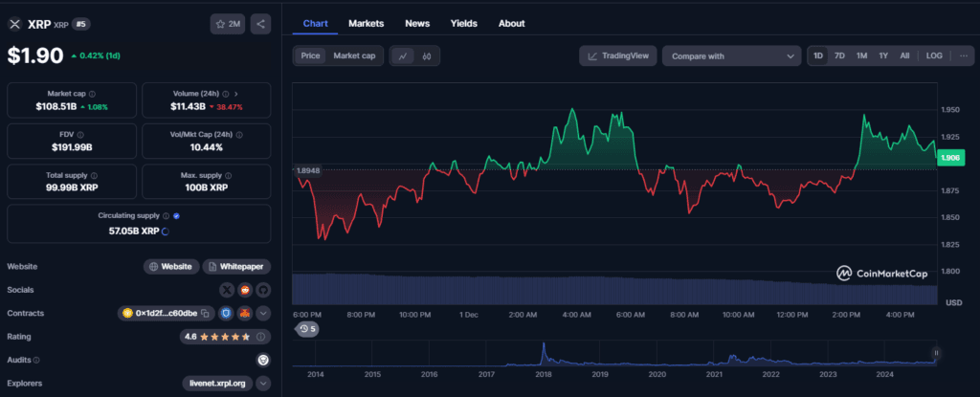The width and height of the screenshot is (980, 397).
Task: Open XRP's Reddit social link
Action: 245,290
